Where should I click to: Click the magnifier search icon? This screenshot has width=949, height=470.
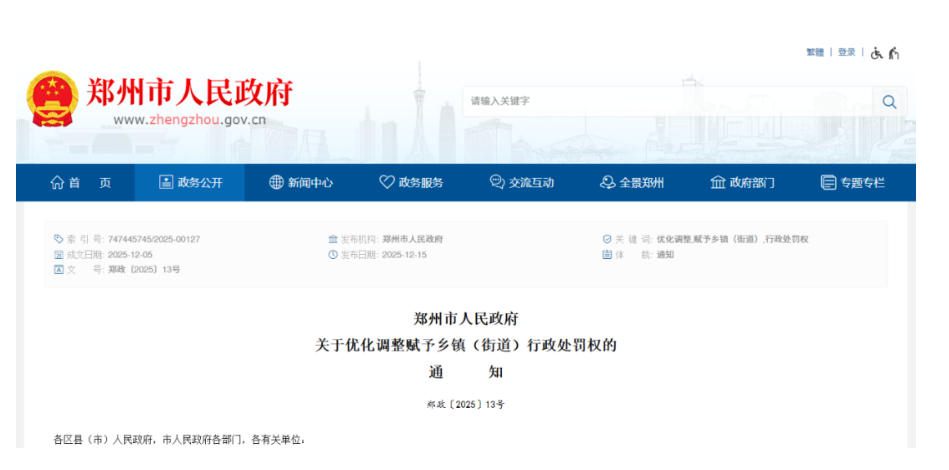pyautogui.click(x=889, y=102)
